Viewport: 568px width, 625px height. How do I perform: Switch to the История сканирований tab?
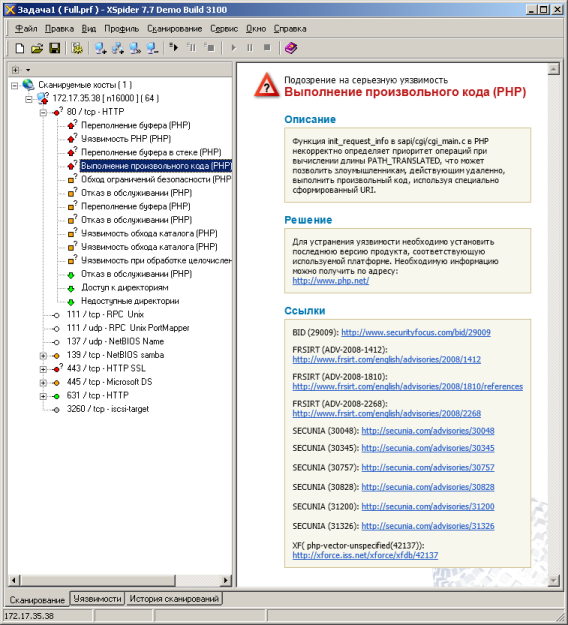174,599
